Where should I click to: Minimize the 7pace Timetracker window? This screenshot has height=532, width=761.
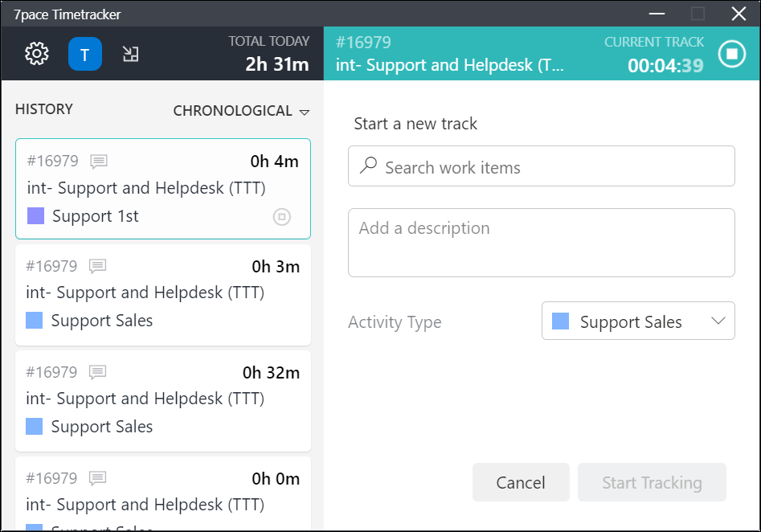pos(657,14)
